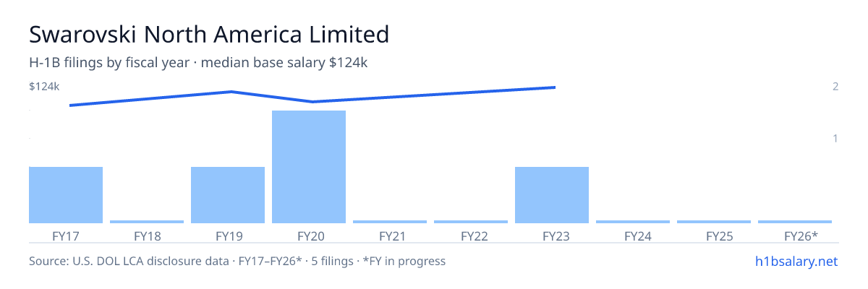
Task: Click the small FY22 bar
Action: 471,222
